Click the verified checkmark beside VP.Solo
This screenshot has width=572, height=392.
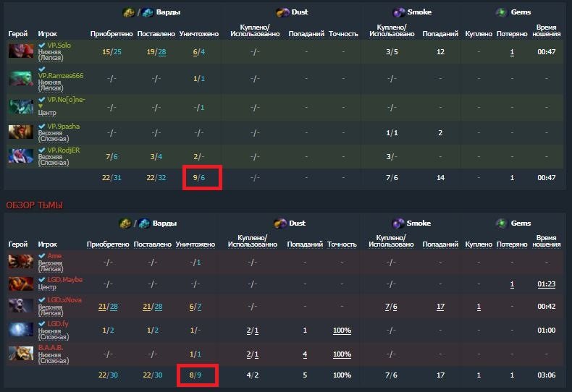[42, 46]
